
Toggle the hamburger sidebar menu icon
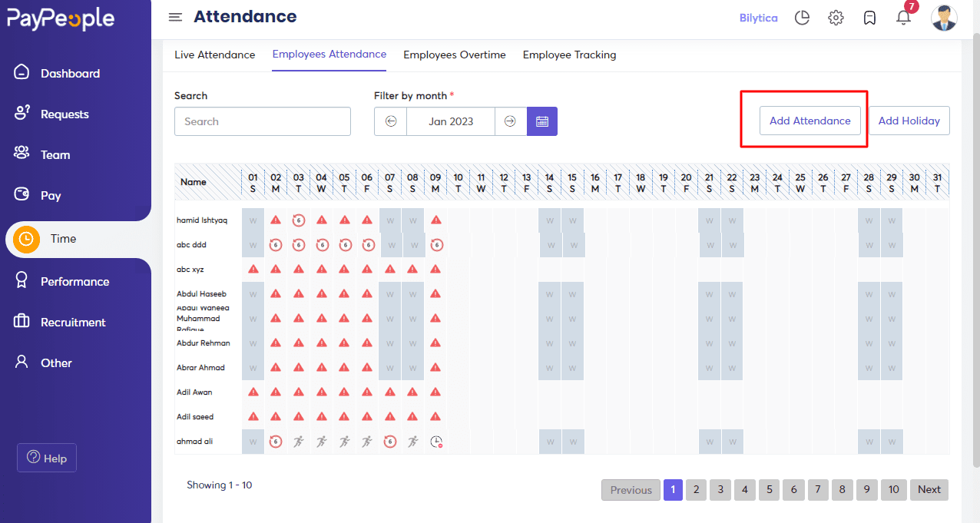click(x=176, y=17)
